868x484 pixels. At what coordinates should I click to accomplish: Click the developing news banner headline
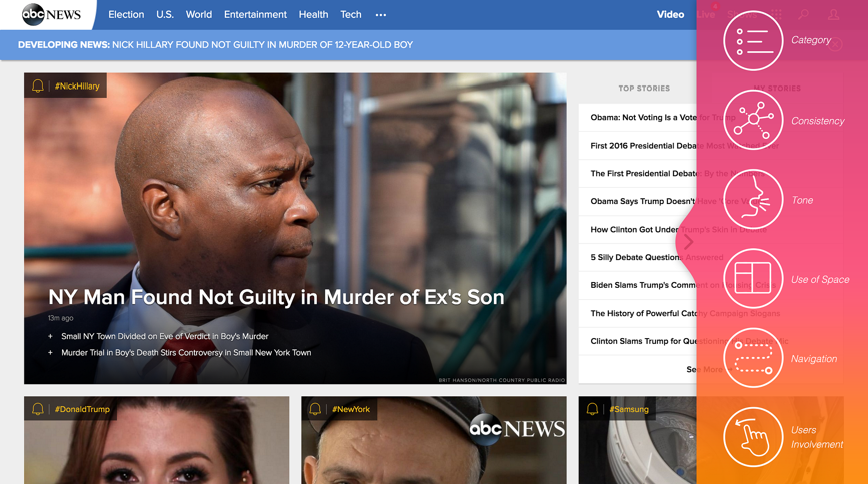tap(262, 45)
